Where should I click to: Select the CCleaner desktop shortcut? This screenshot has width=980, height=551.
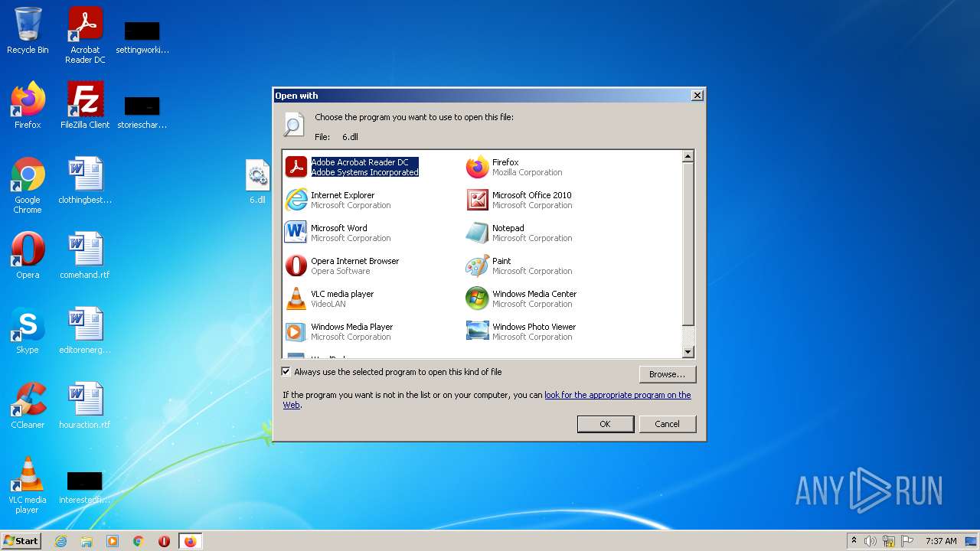point(28,406)
